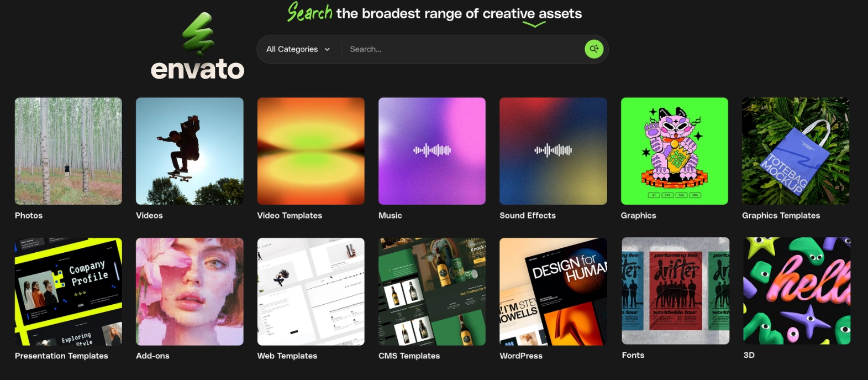Expand the All Categories dropdown
Image resolution: width=868 pixels, height=380 pixels.
(298, 49)
